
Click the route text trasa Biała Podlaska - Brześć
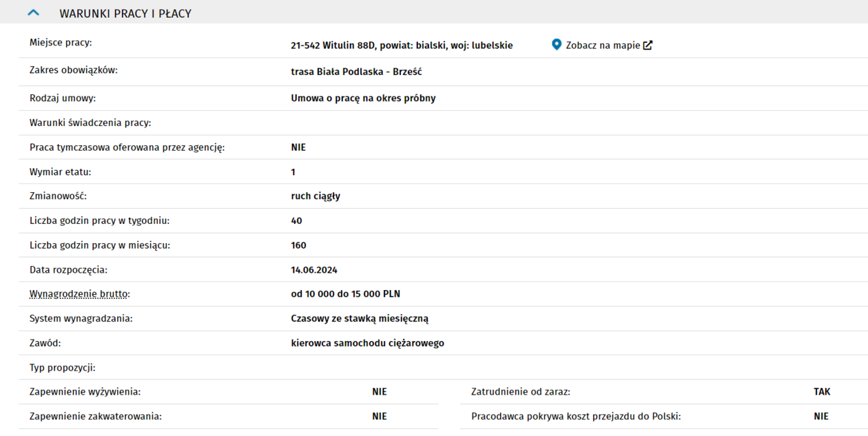click(x=356, y=72)
